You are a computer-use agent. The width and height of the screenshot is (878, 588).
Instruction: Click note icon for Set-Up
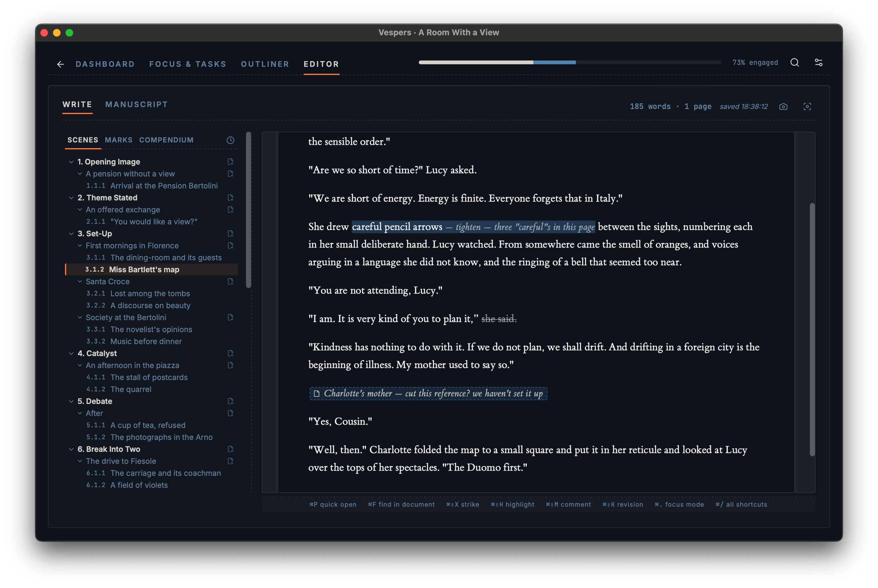(231, 233)
